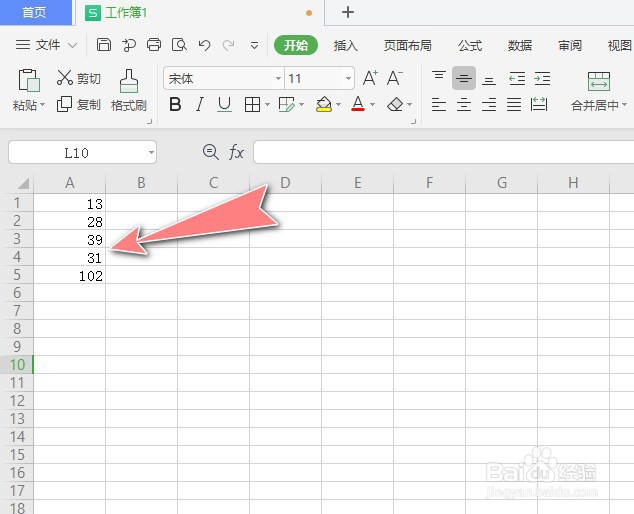The width and height of the screenshot is (634, 514).
Task: Toggle underline formatting
Action: 224,105
